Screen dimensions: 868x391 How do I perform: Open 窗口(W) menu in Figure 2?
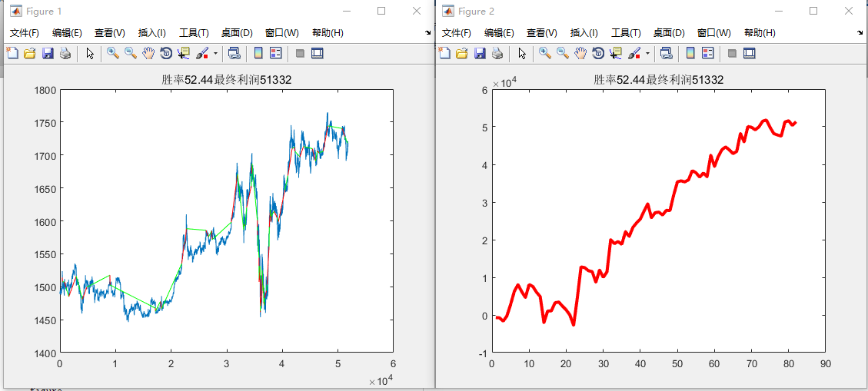[x=714, y=32]
